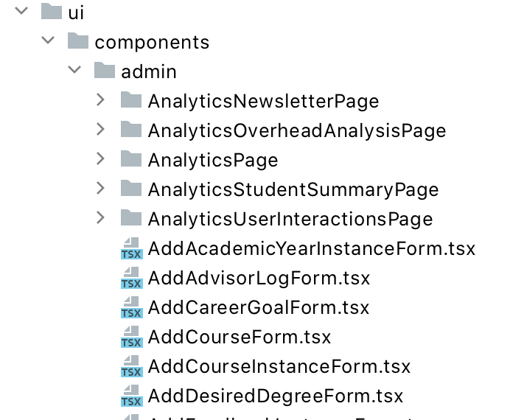Click the ui folder icon
Image resolution: width=510 pixels, height=420 pixels.
(52, 11)
